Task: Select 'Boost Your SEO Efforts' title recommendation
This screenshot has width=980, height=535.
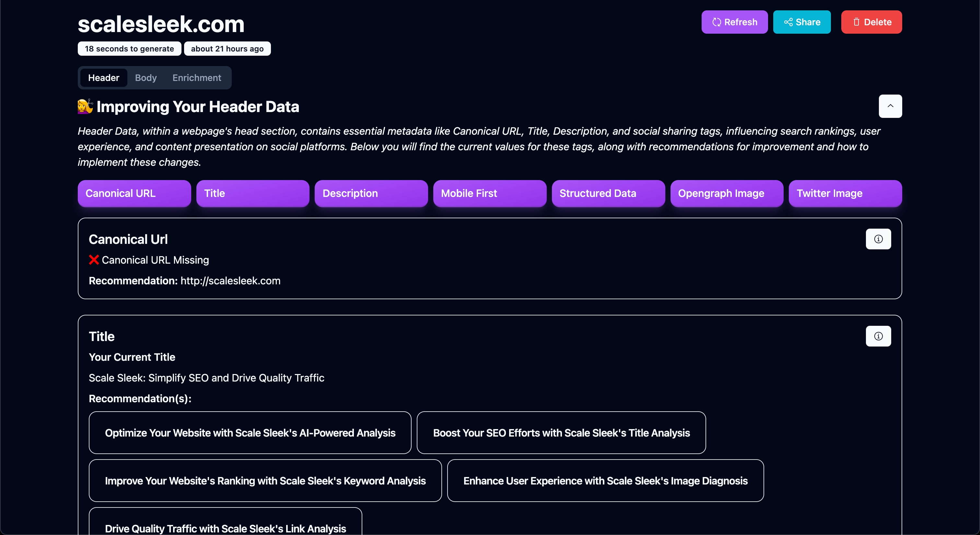Action: click(x=561, y=433)
